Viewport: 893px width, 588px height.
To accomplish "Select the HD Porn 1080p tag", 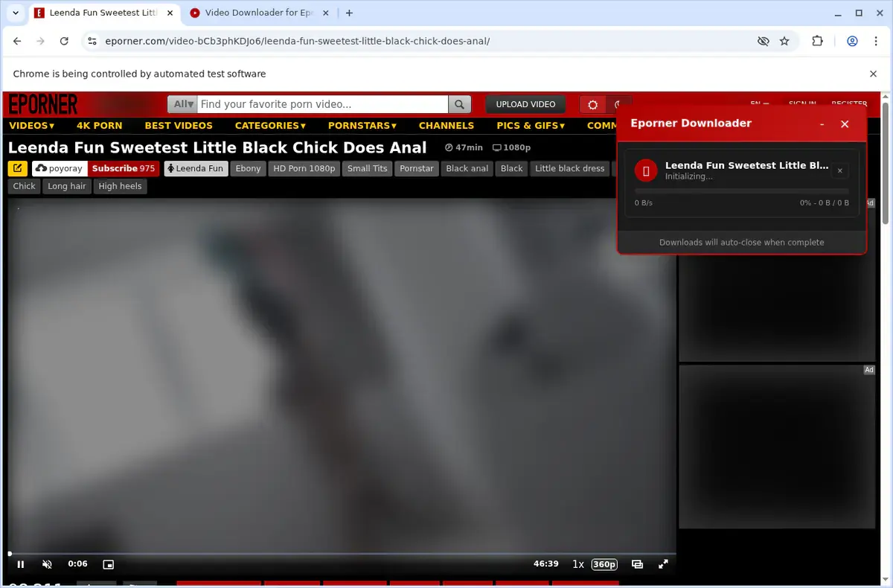I will [x=304, y=168].
